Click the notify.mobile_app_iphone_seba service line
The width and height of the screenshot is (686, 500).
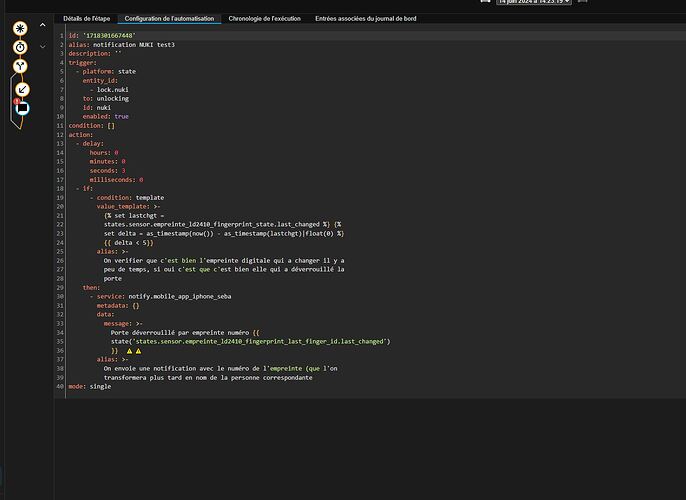pyautogui.click(x=161, y=297)
